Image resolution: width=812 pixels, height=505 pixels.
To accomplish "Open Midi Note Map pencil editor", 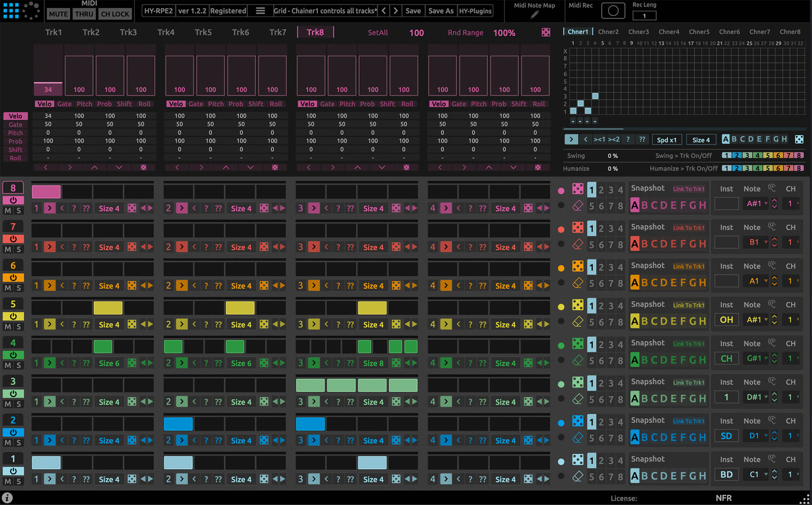I will tap(534, 15).
